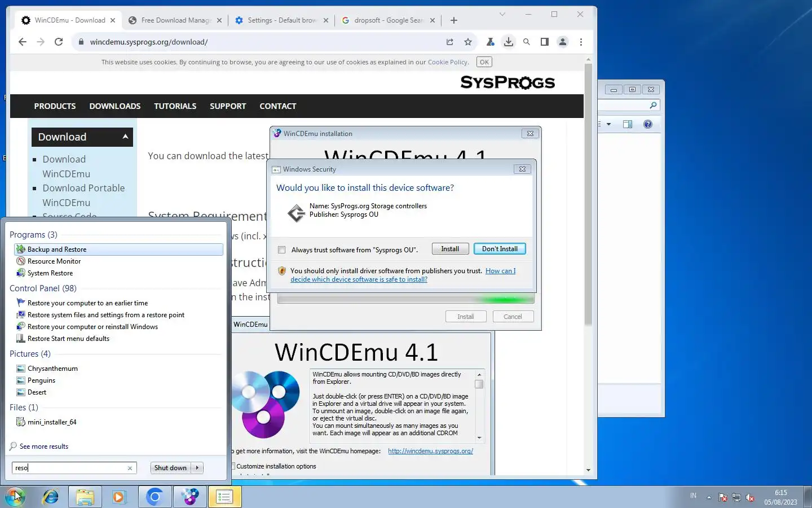812x508 pixels.
Task: Reload the WinCDEmu download page
Action: tap(59, 42)
